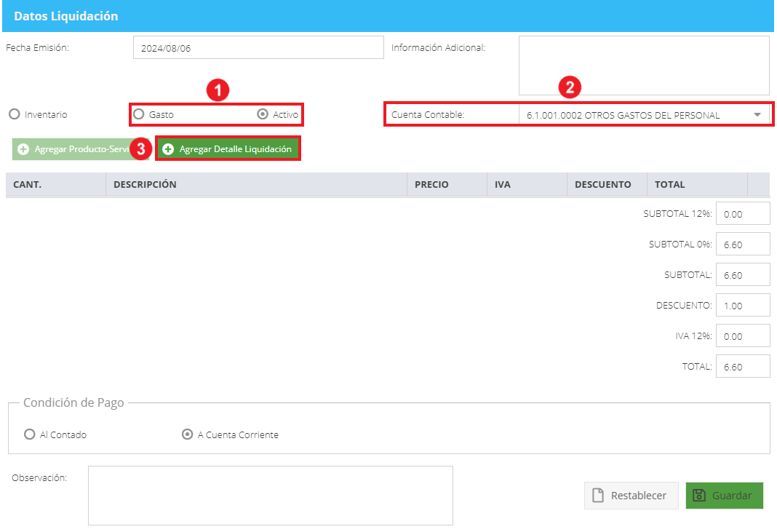The image size is (777, 532).
Task: Click the document icon on Restablecer
Action: 598,496
